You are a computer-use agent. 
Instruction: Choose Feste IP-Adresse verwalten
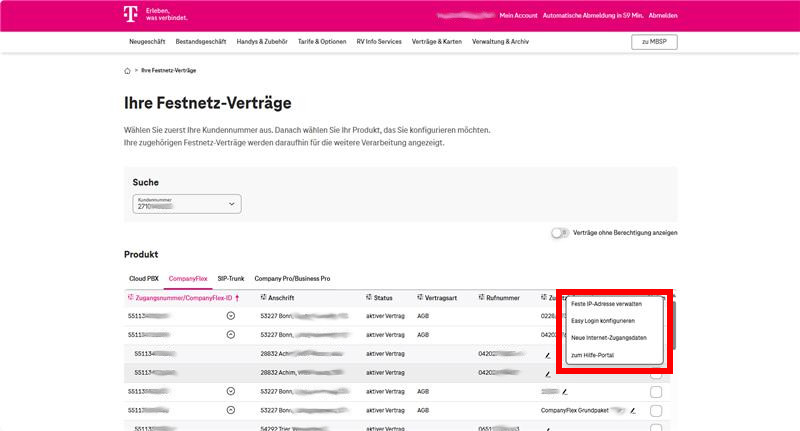(606, 304)
